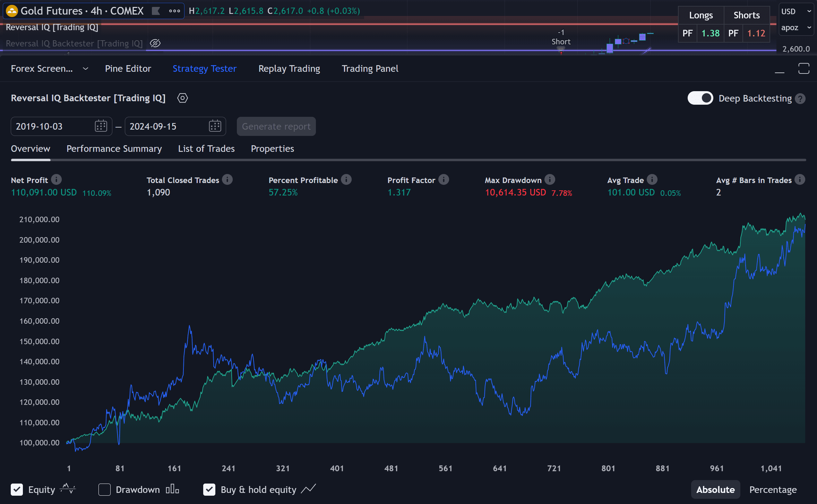Click the Longs column header

(701, 15)
